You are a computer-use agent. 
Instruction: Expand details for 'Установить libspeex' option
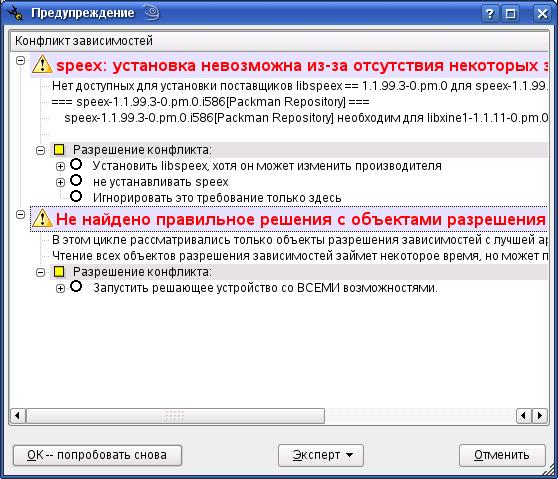60,166
